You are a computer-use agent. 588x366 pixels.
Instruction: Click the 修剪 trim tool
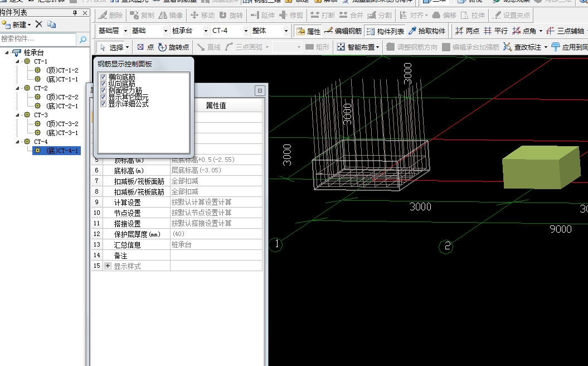[x=291, y=16]
